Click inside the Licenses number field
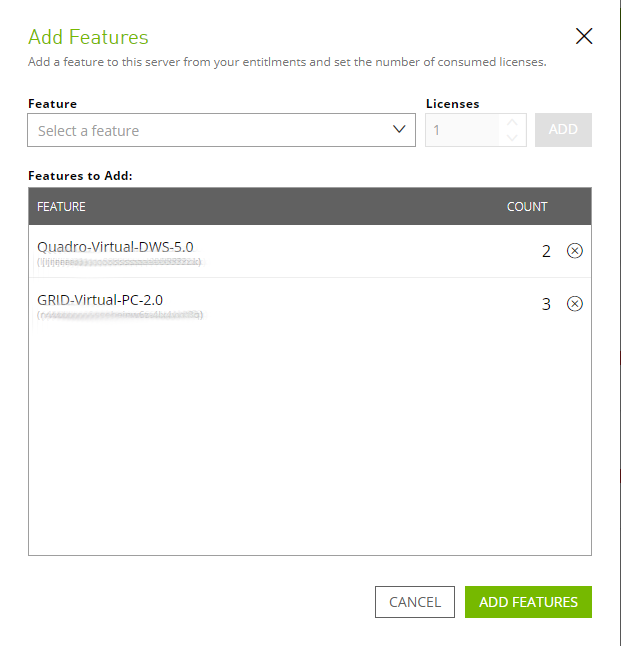This screenshot has width=621, height=646. (462, 130)
